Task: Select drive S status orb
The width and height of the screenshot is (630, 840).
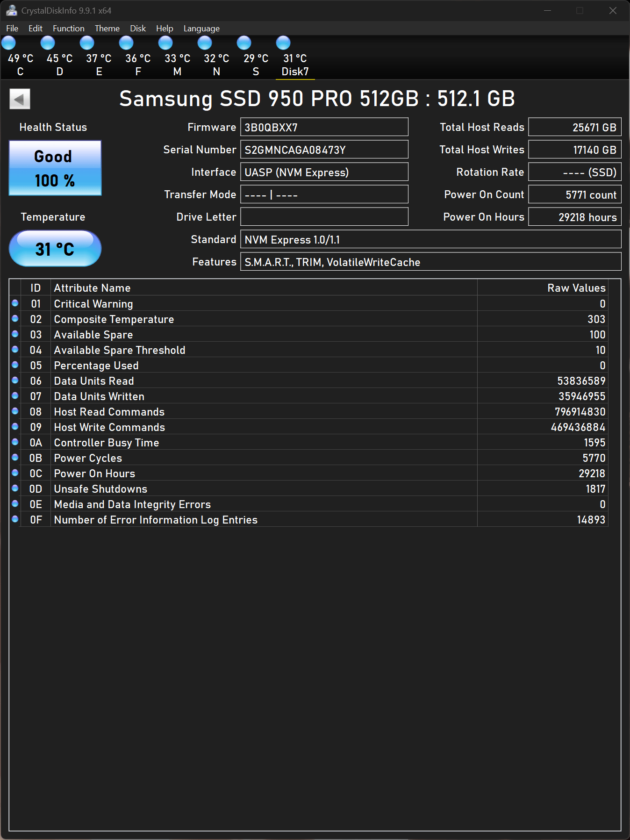Action: tap(244, 43)
